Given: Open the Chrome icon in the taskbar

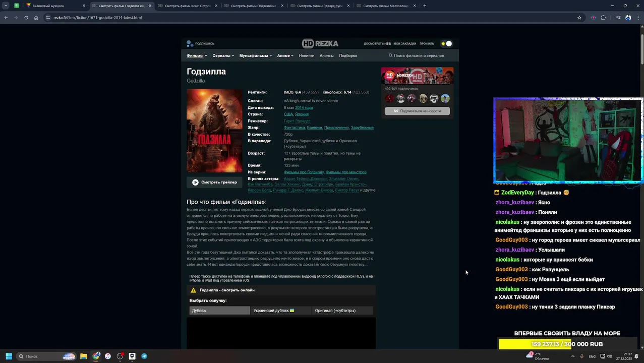Looking at the screenshot, I should pyautogui.click(x=96, y=356).
